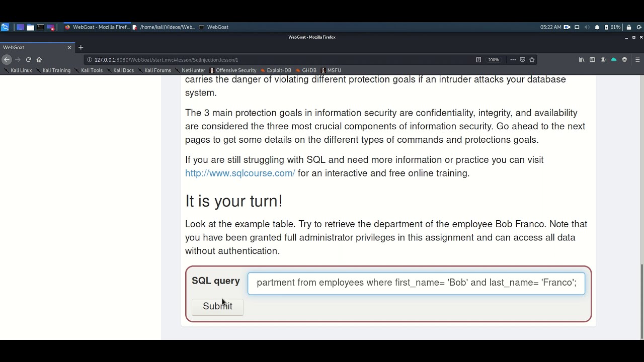The image size is (644, 362).
Task: Show the Firefox sidebars
Action: [x=592, y=60]
